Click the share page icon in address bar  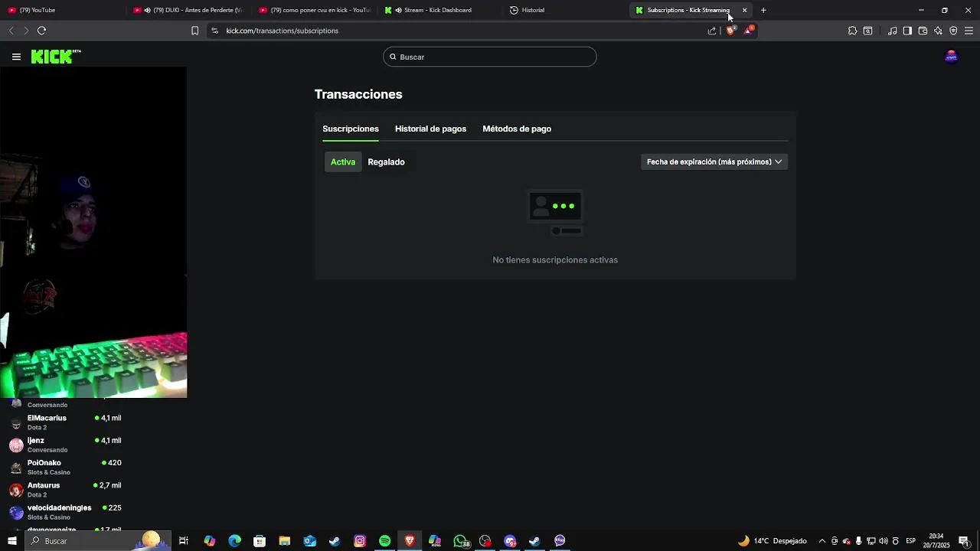click(712, 31)
